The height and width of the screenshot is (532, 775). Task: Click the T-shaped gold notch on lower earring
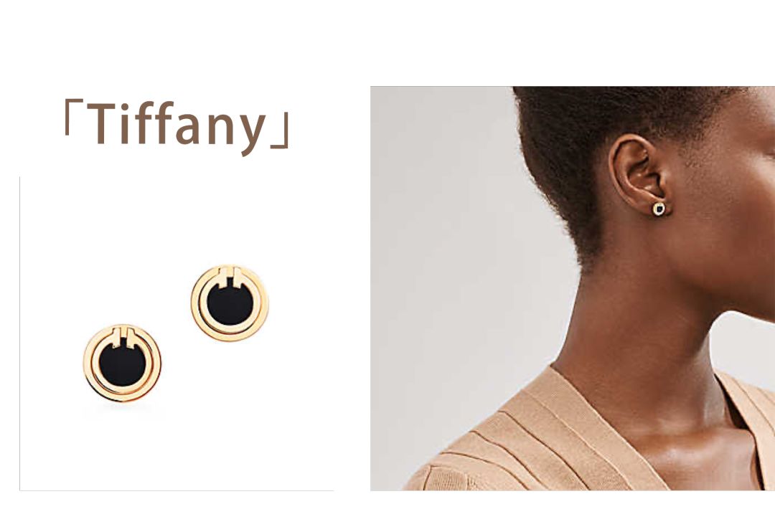click(x=123, y=338)
